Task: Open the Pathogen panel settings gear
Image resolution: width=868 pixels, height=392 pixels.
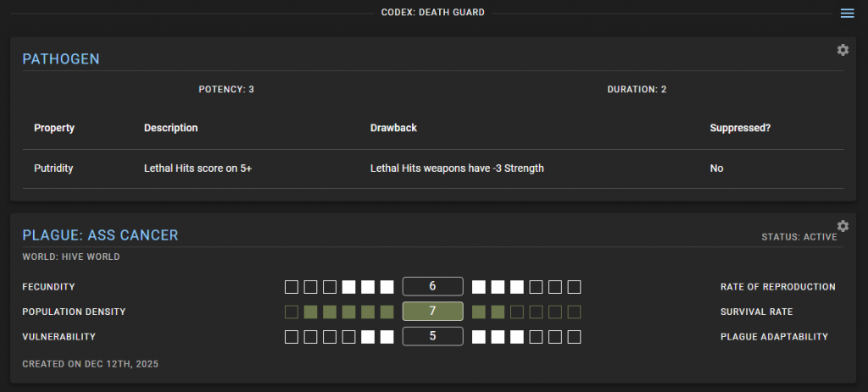Action: coord(843,50)
